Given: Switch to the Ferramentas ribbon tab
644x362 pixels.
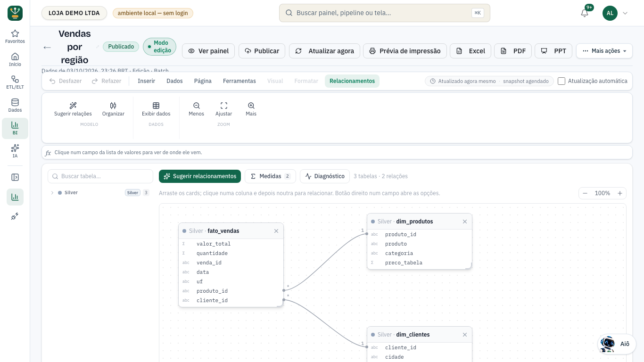Looking at the screenshot, I should click(x=239, y=81).
